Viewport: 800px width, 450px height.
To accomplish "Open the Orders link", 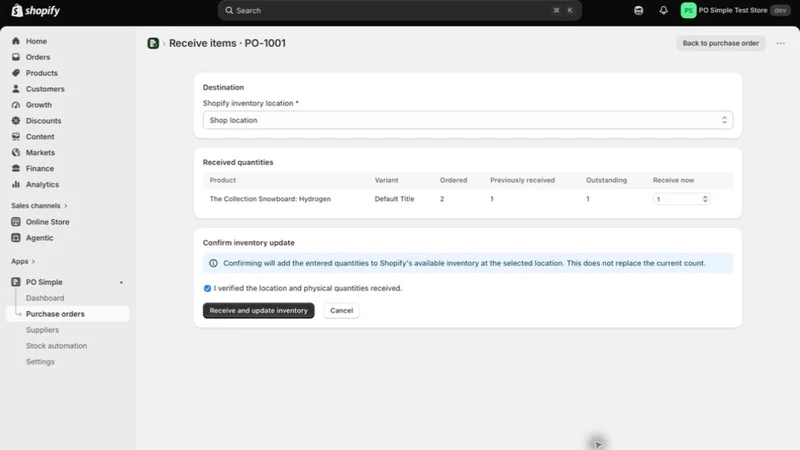I will [x=38, y=57].
